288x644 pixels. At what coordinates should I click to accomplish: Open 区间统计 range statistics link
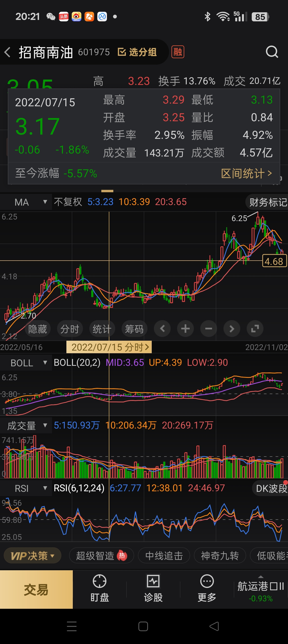(x=247, y=174)
